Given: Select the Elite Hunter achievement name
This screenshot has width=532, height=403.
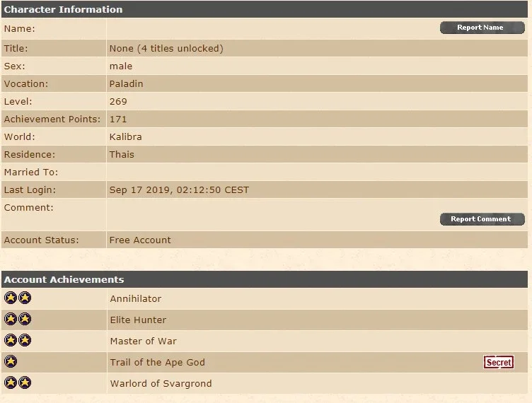Looking at the screenshot, I should coord(138,320).
